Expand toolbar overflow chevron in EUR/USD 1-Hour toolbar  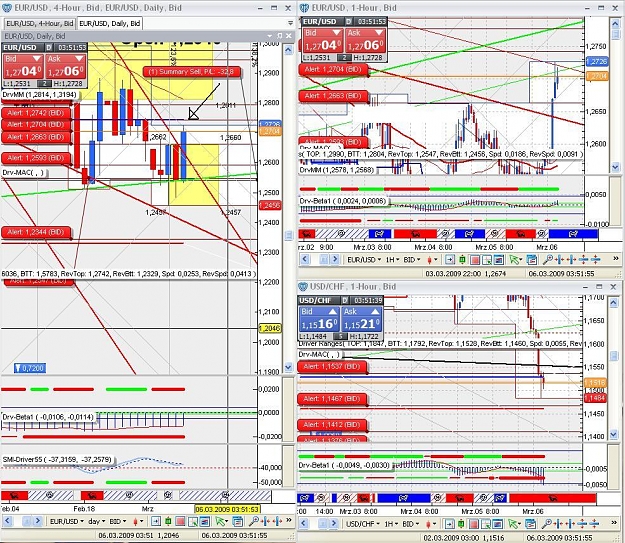point(615,259)
